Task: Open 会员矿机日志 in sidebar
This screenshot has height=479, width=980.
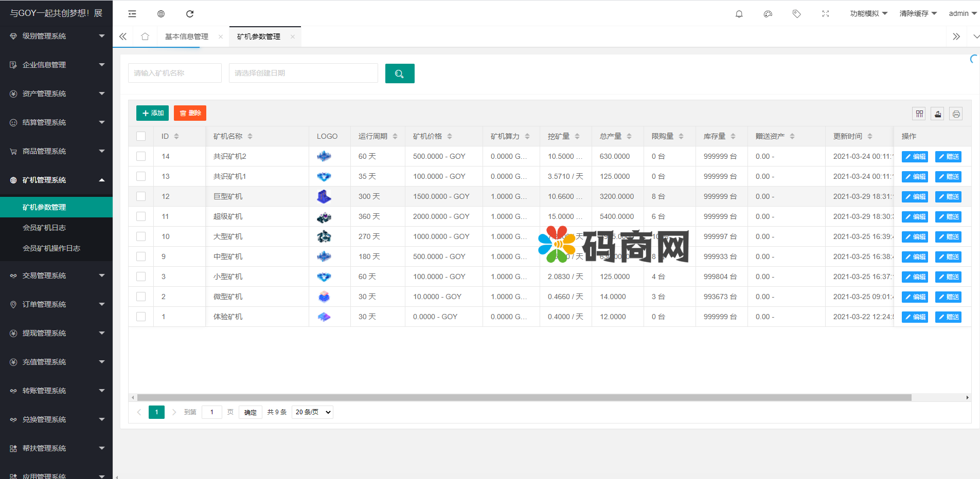Action: tap(44, 228)
